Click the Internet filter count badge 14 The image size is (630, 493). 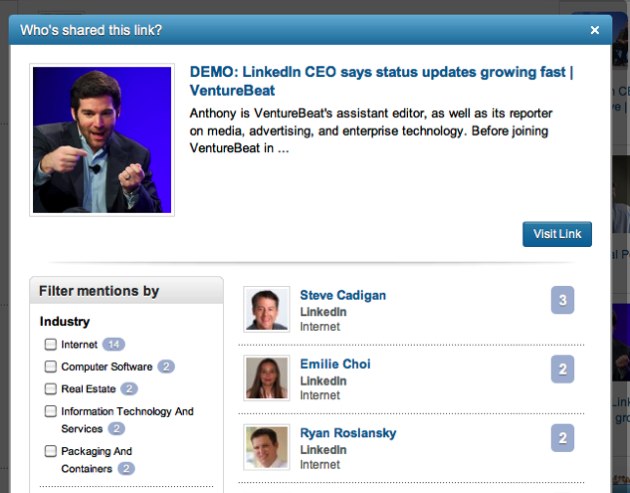[114, 345]
